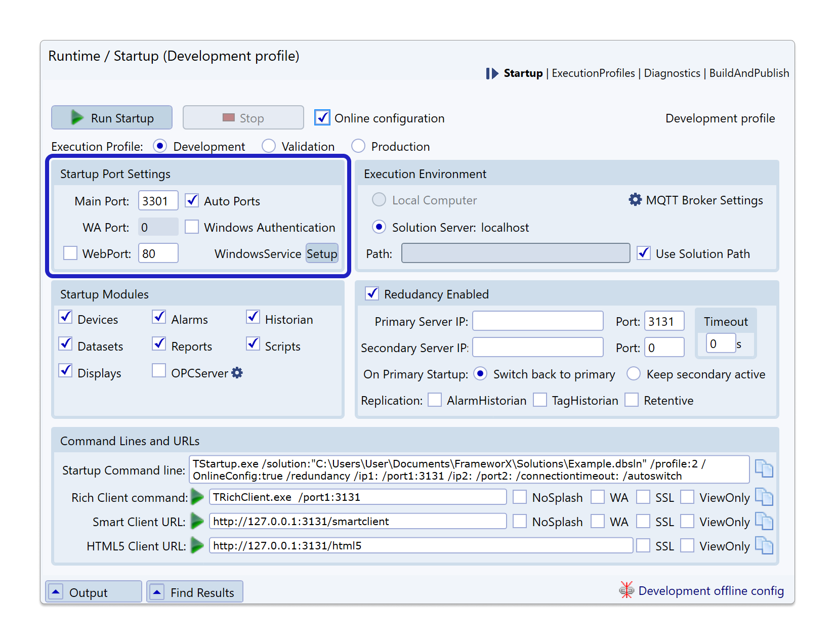This screenshot has height=644, width=835.
Task: Launch Rich Client with green play arrow
Action: 197,497
